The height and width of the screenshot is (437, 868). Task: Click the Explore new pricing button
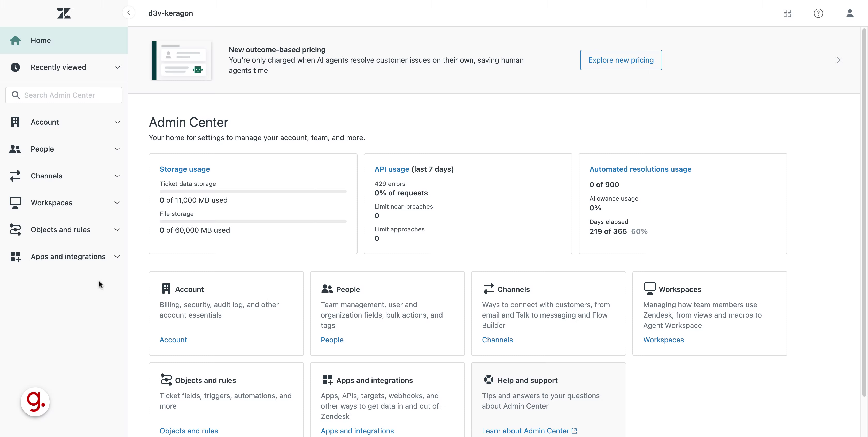[x=621, y=60]
